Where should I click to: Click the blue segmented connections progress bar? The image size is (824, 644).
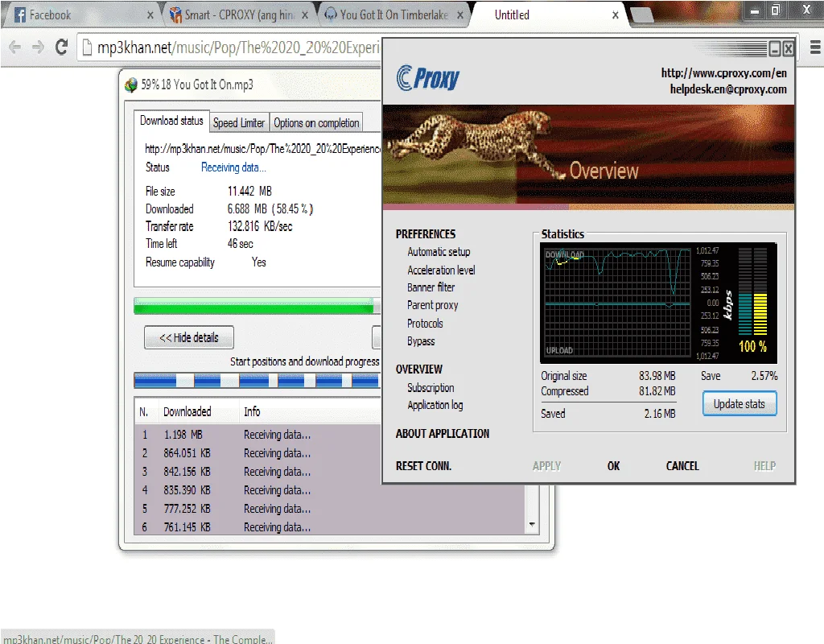pos(257,380)
